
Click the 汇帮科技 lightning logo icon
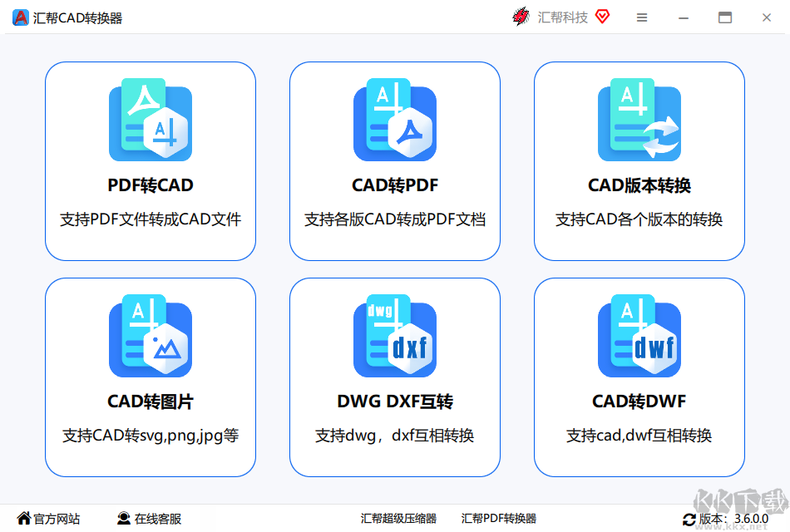click(521, 17)
